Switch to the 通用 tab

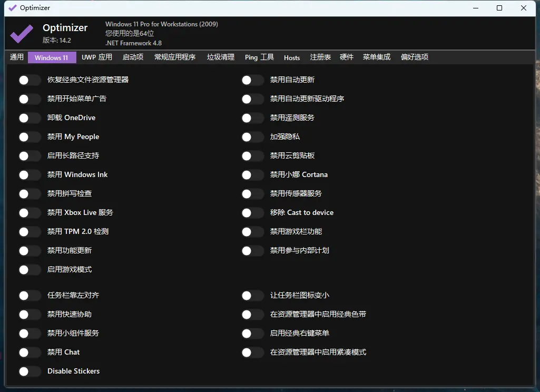click(x=17, y=57)
